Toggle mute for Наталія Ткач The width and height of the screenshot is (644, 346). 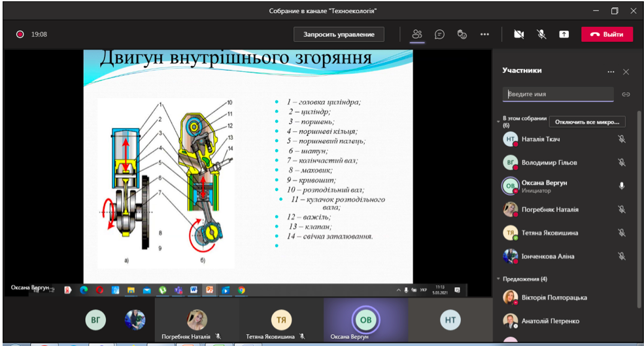[622, 139]
